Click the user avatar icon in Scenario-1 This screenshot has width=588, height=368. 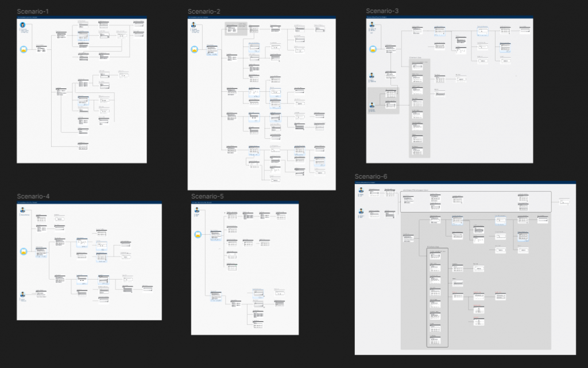pyautogui.click(x=23, y=26)
